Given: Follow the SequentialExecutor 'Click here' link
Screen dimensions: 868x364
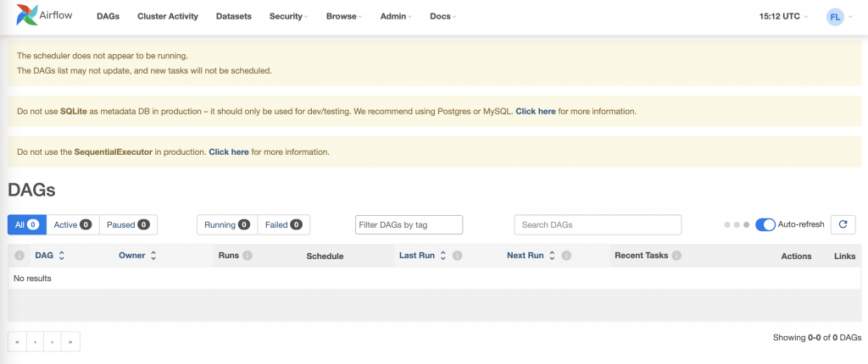Looking at the screenshot, I should [x=229, y=152].
